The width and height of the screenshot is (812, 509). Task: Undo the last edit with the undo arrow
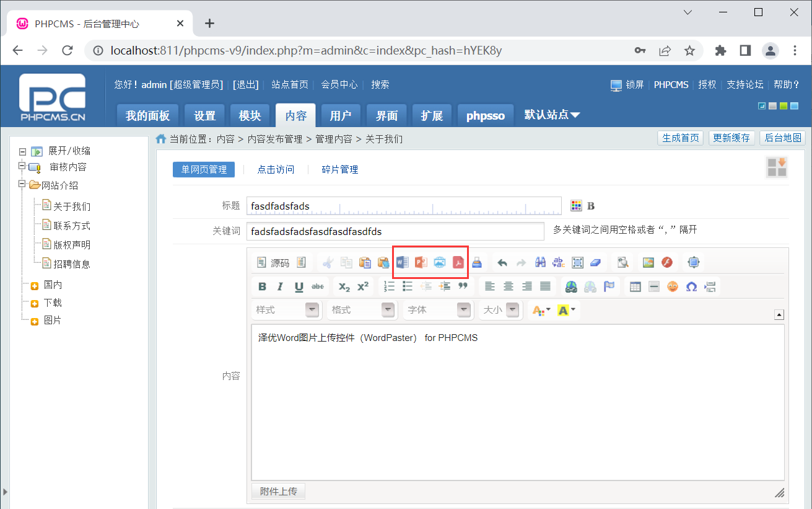coord(502,262)
